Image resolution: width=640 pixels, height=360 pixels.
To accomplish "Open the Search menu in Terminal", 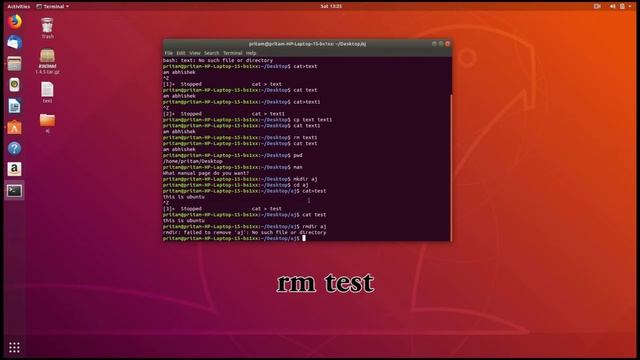I will tap(211, 53).
